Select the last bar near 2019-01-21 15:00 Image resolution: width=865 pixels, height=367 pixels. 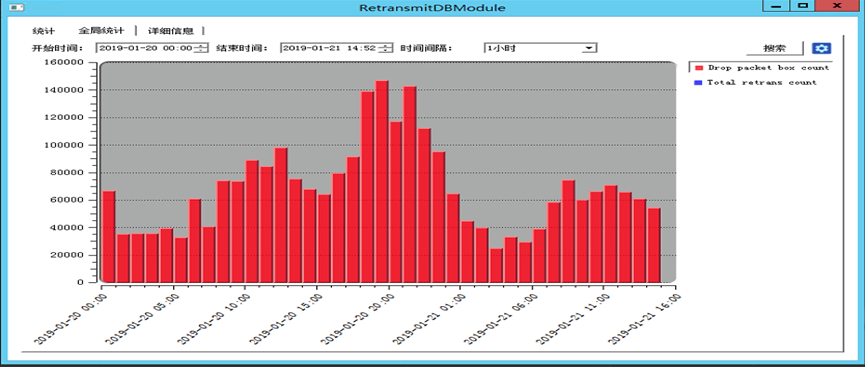[654, 245]
